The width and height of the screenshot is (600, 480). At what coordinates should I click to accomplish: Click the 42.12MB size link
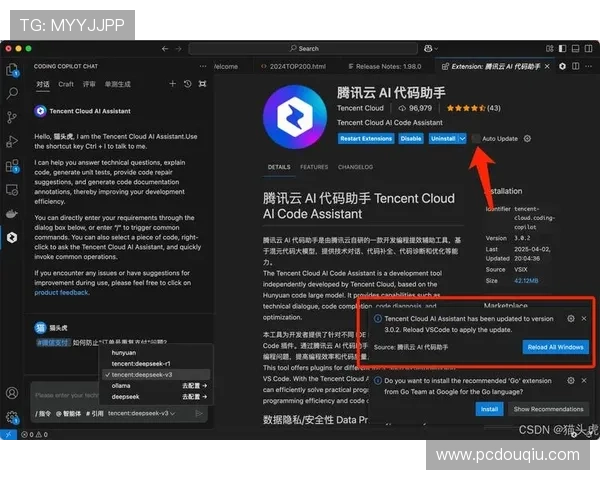[526, 281]
